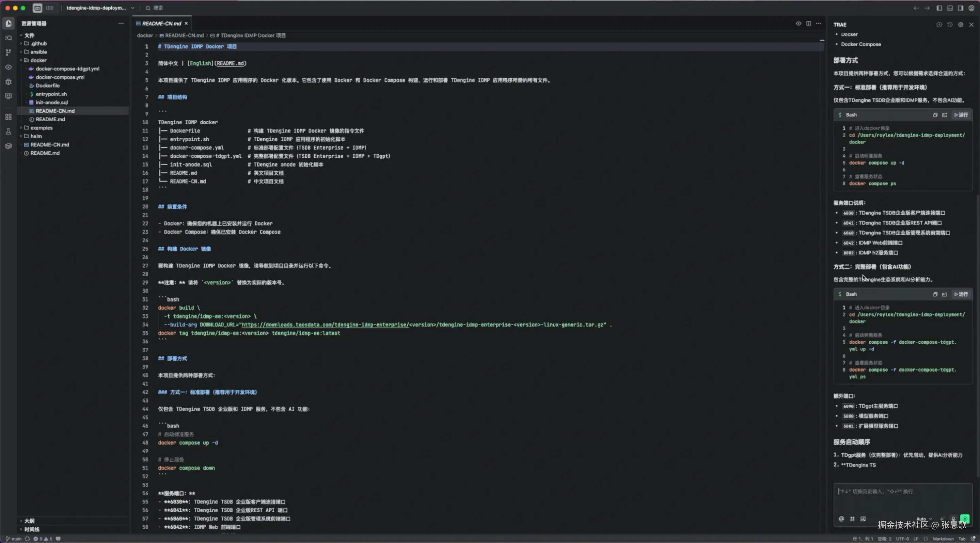
Task: Run the first Bash code block
Action: (x=961, y=115)
